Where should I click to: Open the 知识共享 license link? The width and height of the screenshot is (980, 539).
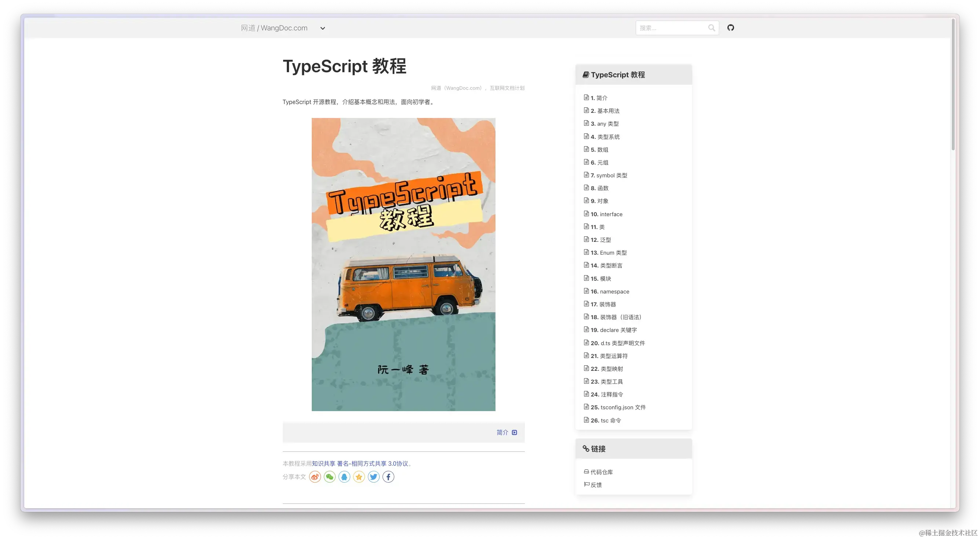pyautogui.click(x=323, y=464)
